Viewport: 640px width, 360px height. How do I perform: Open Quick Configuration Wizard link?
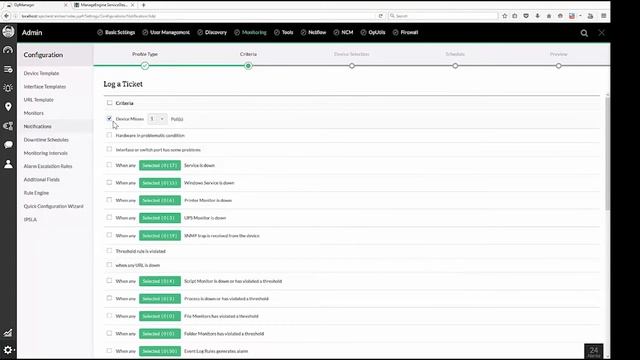point(53,206)
